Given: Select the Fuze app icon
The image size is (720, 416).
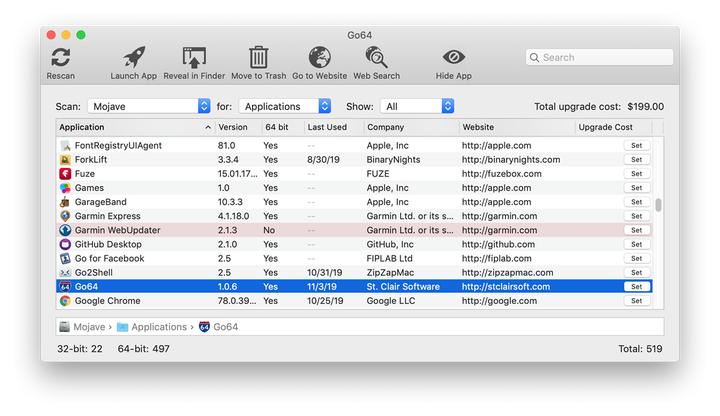Looking at the screenshot, I should [65, 174].
